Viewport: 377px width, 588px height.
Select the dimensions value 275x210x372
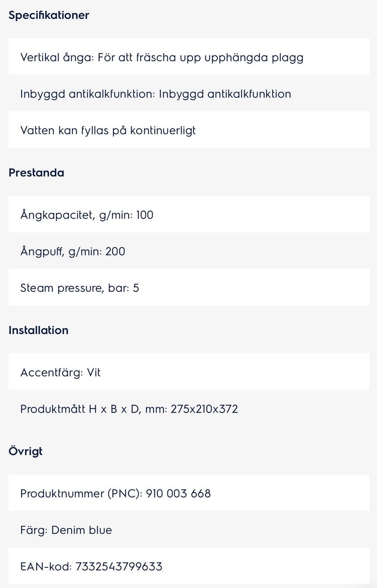(204, 409)
